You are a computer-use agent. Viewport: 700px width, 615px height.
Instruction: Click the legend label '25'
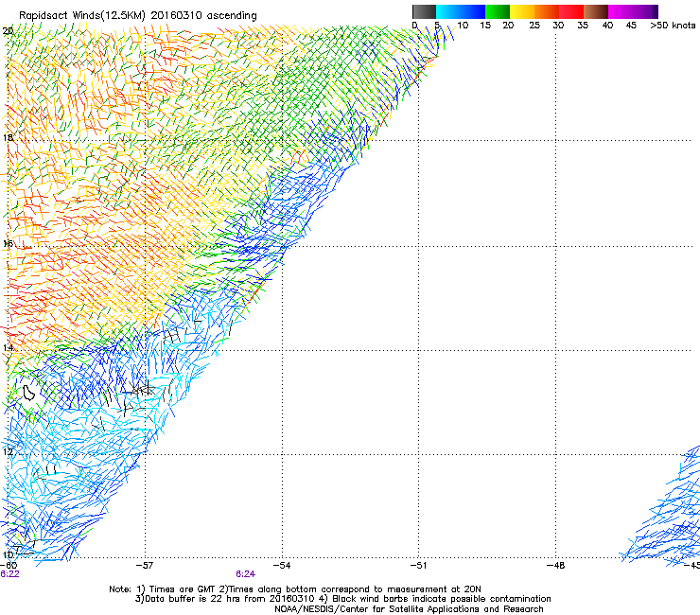pyautogui.click(x=534, y=26)
